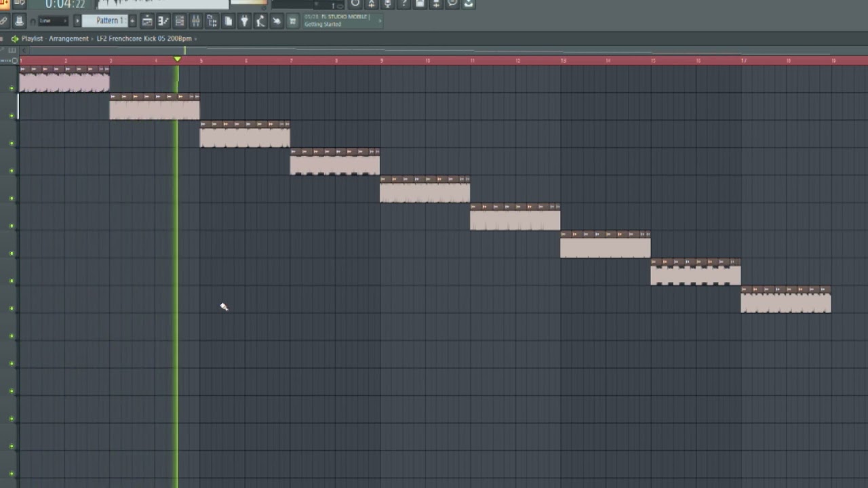Open the Browser panel icon
868x488 pixels.
[212, 21]
